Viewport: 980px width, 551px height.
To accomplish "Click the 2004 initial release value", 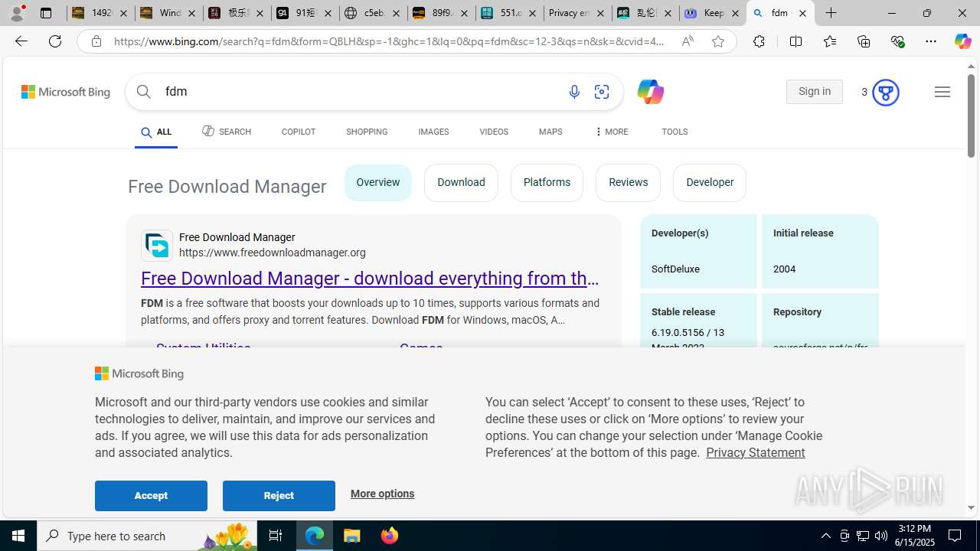I will point(785,269).
